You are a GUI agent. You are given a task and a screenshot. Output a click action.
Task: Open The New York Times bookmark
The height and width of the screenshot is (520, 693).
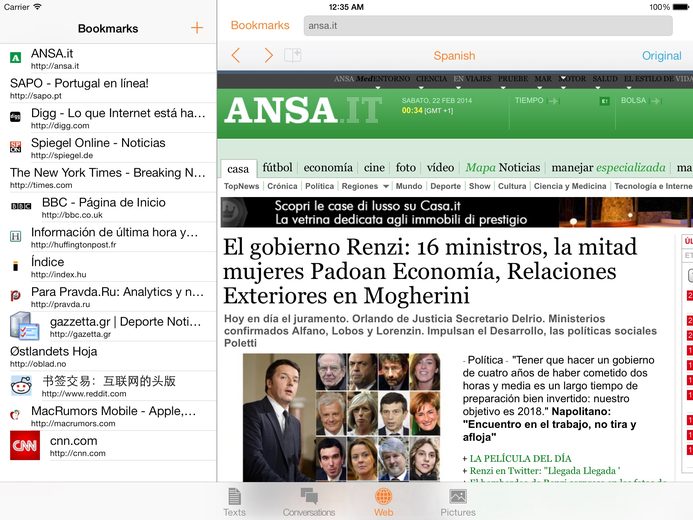click(x=108, y=177)
